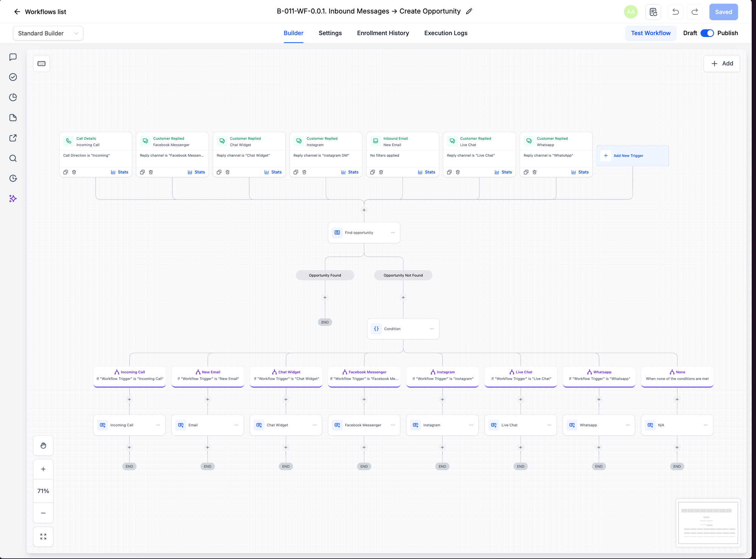Select the Opportunity Found branch label
756x559 pixels.
(x=325, y=275)
